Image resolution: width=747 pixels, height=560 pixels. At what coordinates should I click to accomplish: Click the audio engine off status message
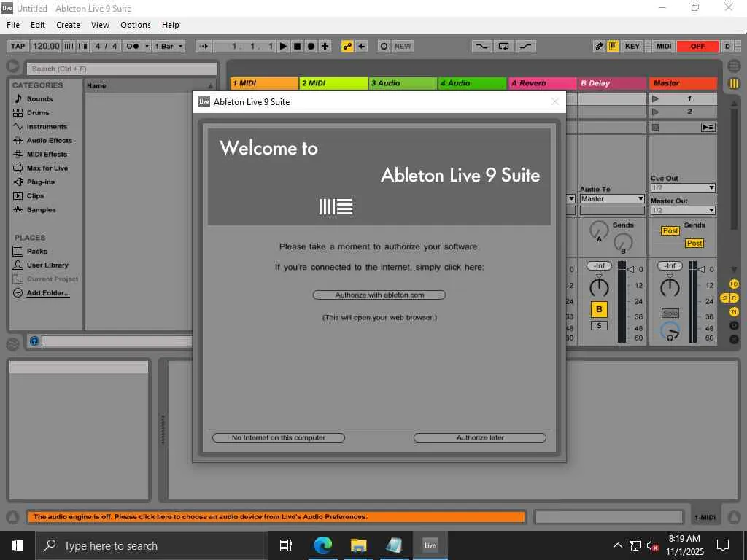(276, 517)
